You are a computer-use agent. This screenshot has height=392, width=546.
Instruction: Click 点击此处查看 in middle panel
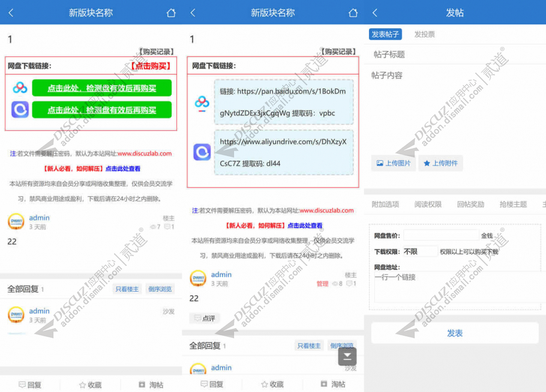tap(305, 226)
